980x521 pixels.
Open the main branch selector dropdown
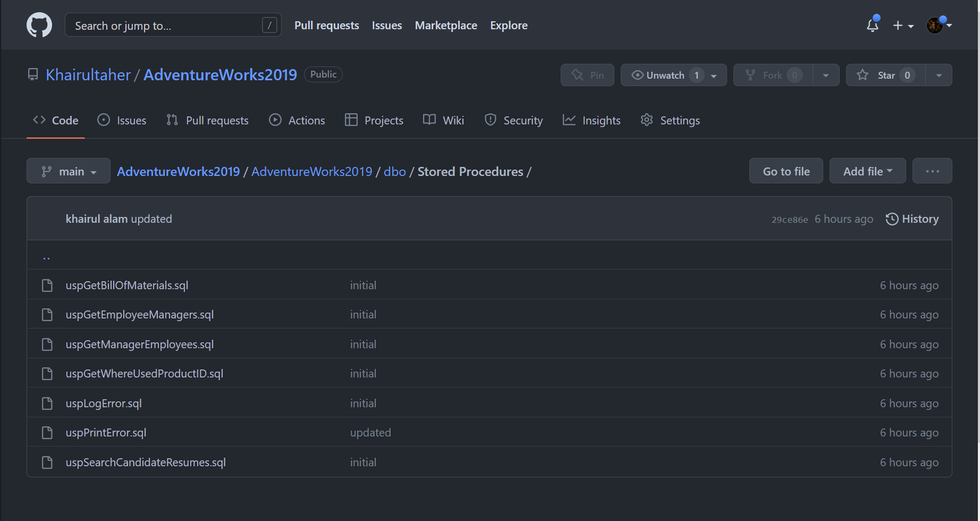pos(68,171)
